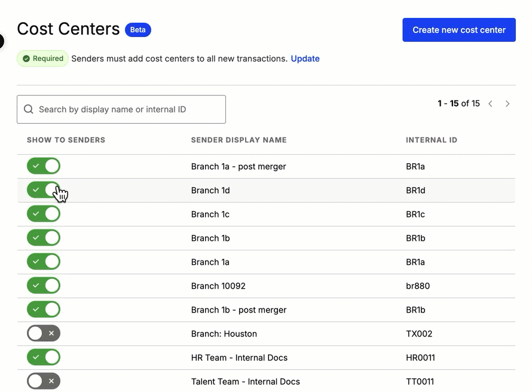Click internal ID TX002
The height and width of the screenshot is (392, 532).
[x=419, y=333]
